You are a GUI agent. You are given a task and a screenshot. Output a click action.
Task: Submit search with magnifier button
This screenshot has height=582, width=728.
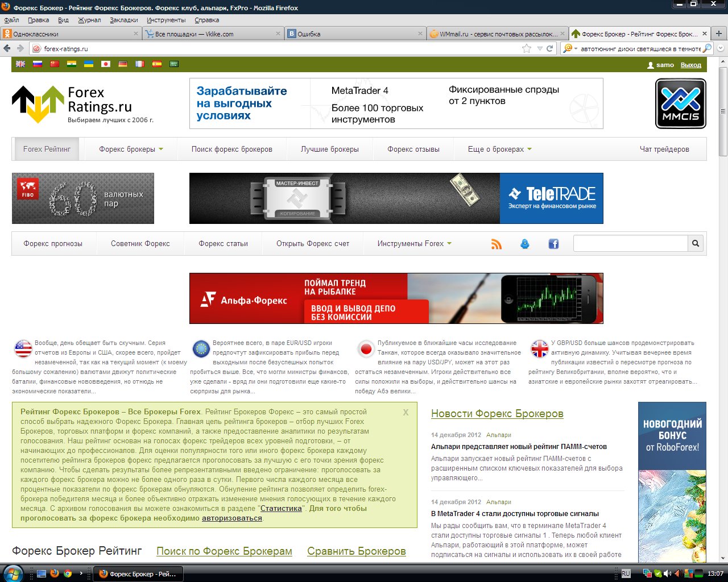(x=696, y=243)
